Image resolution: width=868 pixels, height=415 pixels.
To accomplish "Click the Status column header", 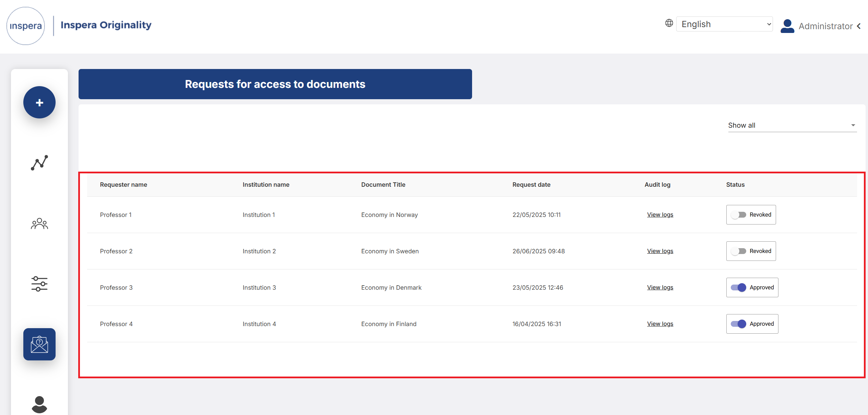I will (x=735, y=185).
